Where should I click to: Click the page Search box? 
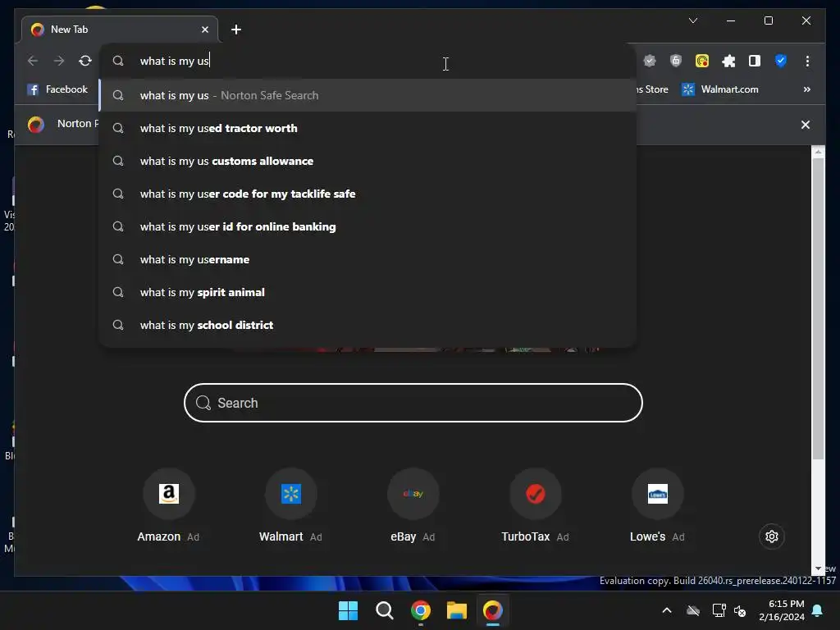point(413,403)
